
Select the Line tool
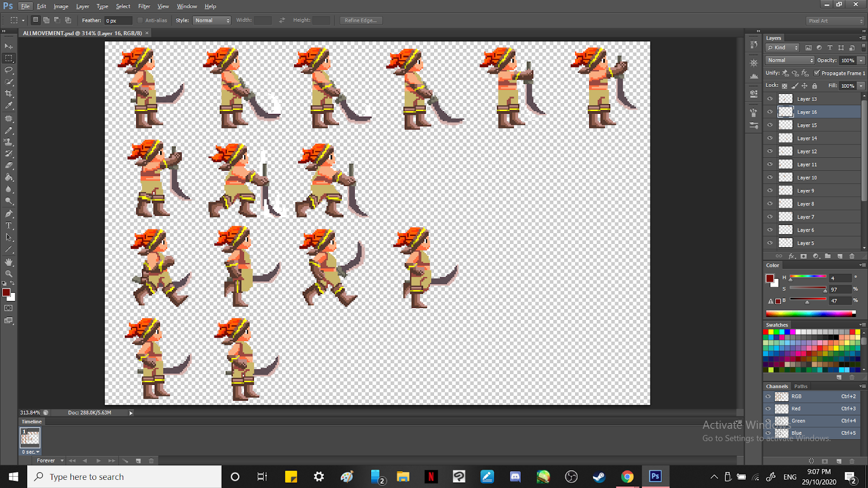(9, 250)
